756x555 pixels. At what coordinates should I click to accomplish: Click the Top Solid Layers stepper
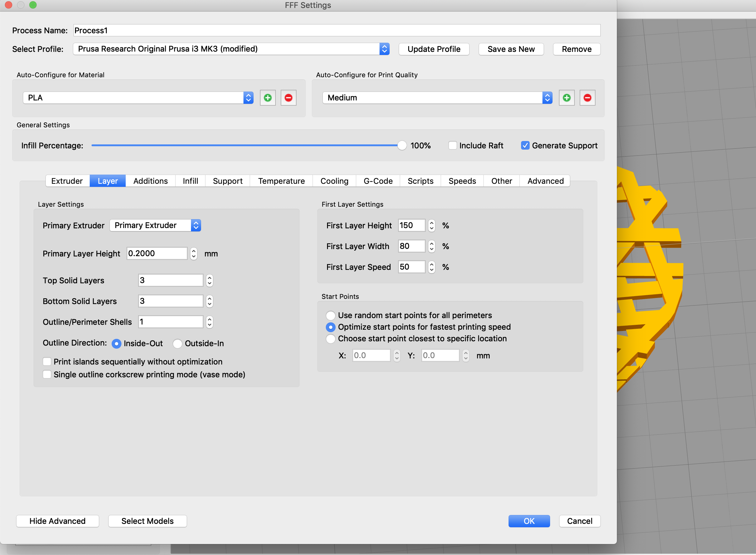[210, 280]
